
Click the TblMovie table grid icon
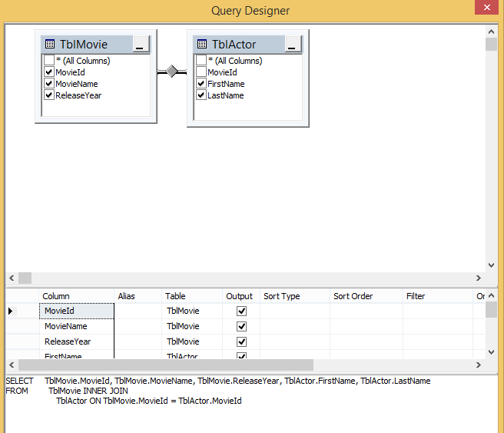point(50,44)
